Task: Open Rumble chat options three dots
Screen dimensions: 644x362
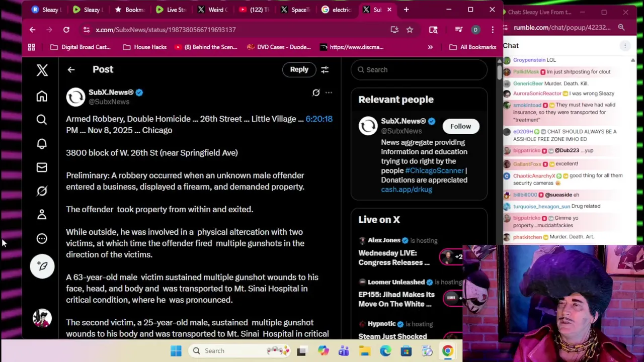Action: pos(625,46)
